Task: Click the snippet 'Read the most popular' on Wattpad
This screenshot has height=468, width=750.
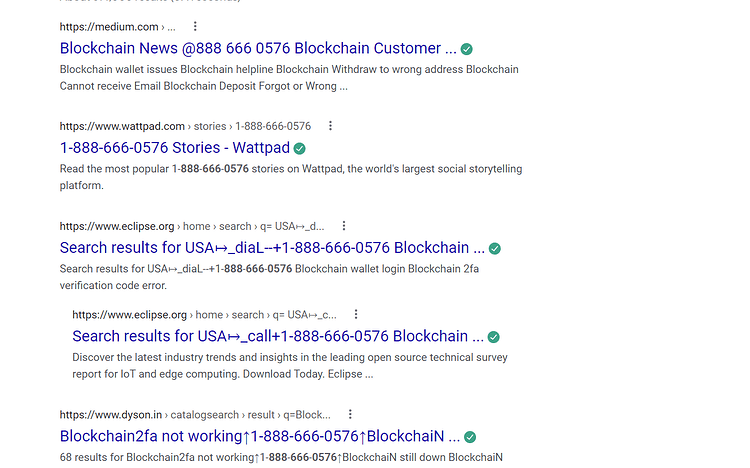Action: (x=291, y=177)
